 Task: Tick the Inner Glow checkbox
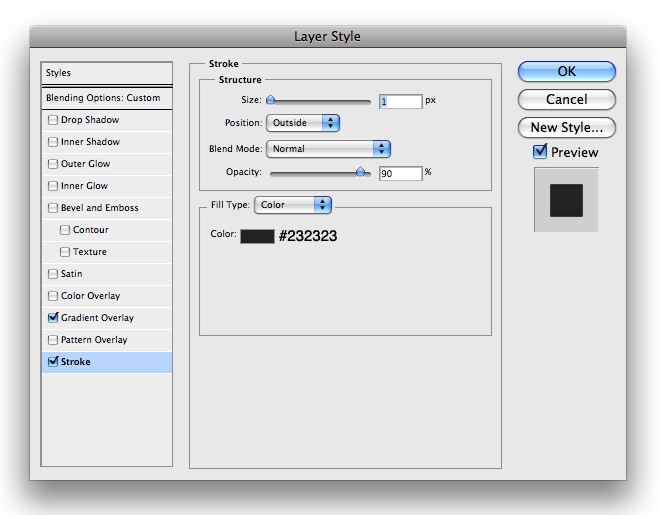click(x=53, y=186)
